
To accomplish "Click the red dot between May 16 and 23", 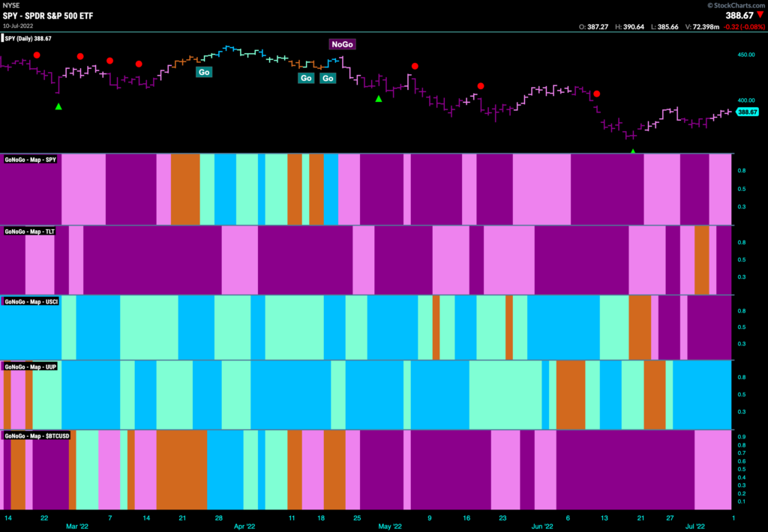I will pyautogui.click(x=481, y=85).
